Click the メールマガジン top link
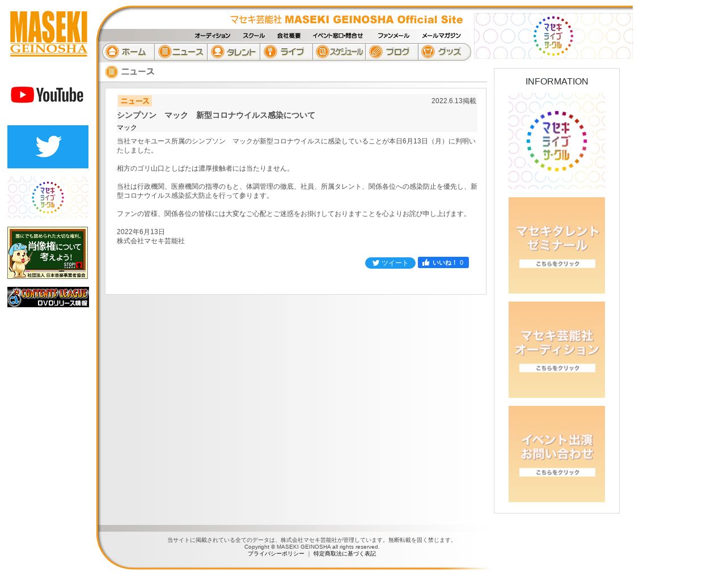 click(441, 36)
